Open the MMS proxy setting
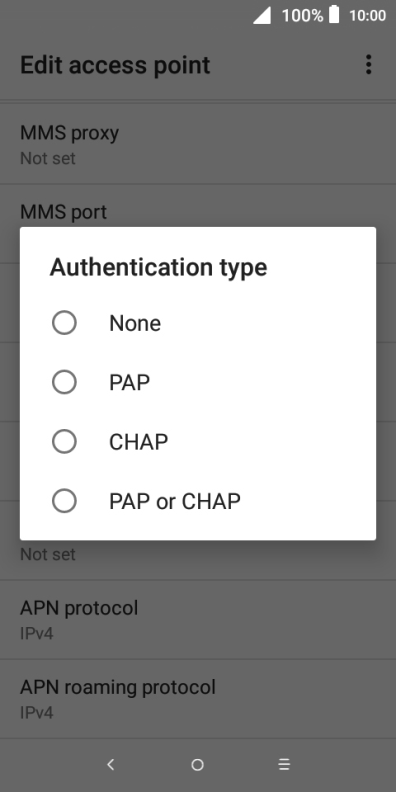Viewport: 396px width, 792px height. click(x=198, y=144)
